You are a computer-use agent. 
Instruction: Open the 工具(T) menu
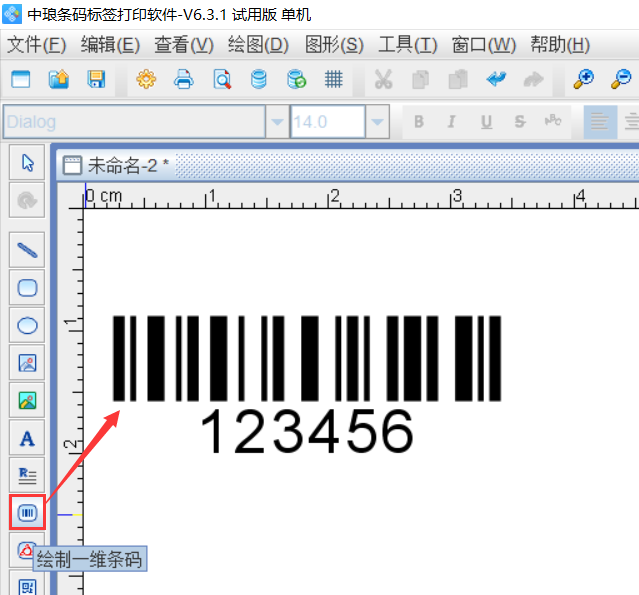click(408, 44)
